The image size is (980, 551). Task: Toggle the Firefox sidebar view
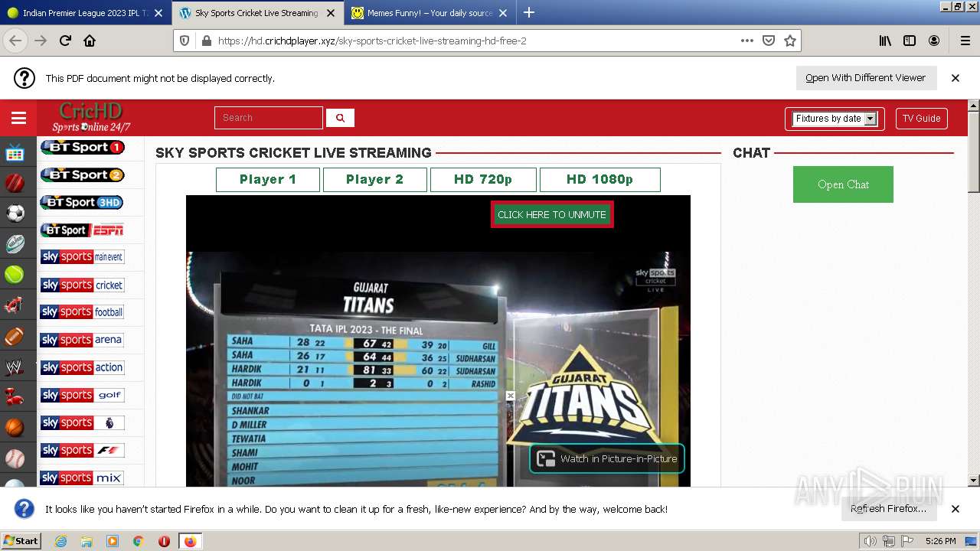click(x=910, y=41)
